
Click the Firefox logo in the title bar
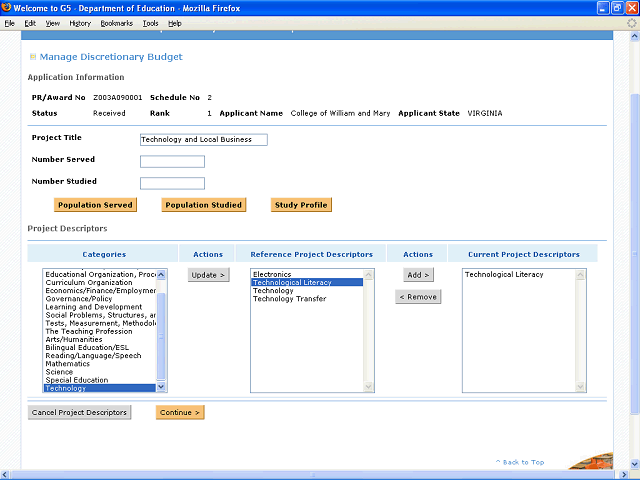pyautogui.click(x=7, y=8)
